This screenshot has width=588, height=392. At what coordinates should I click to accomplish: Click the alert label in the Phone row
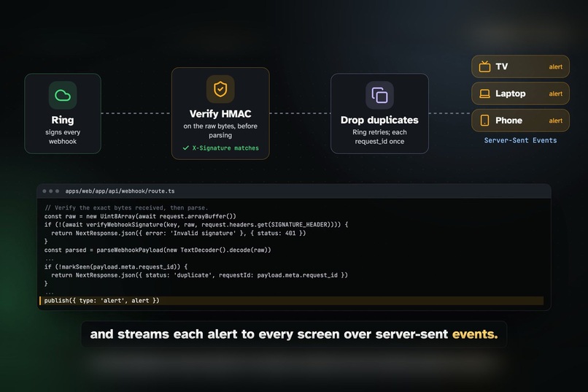tap(555, 120)
